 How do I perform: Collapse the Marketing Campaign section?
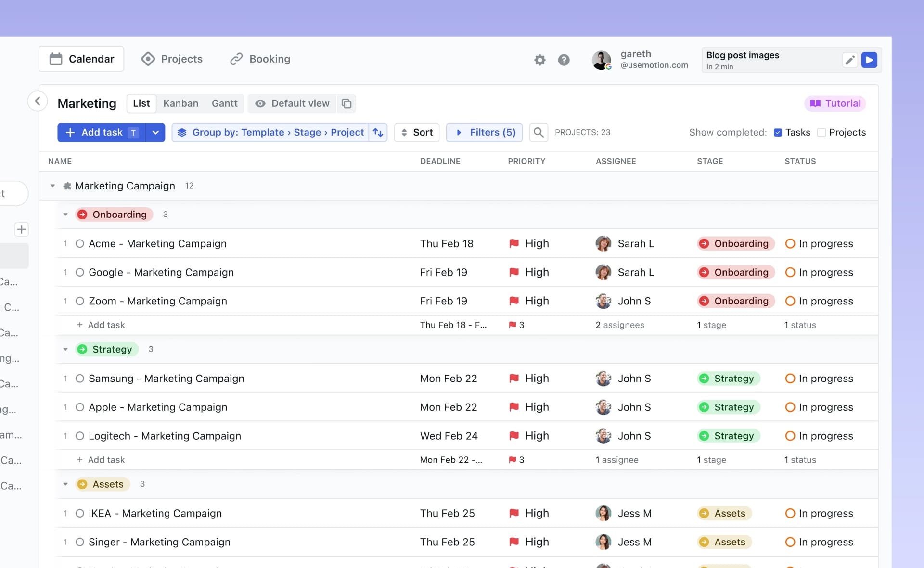pos(52,186)
